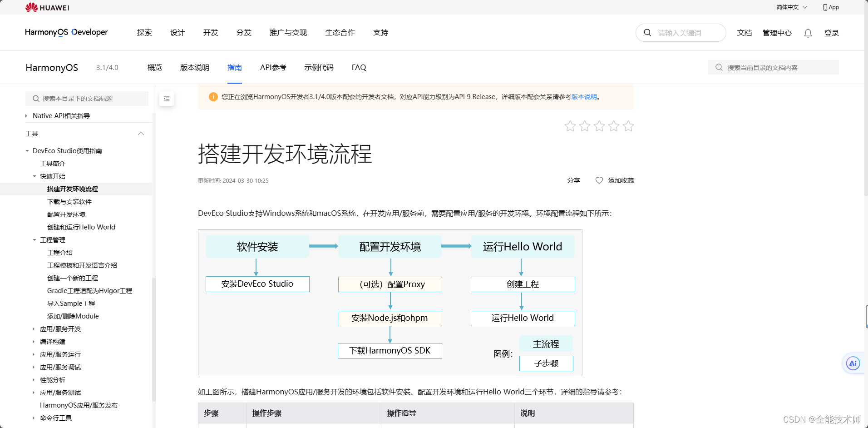The height and width of the screenshot is (428, 868).
Task: Rate the article with the second star
Action: (585, 126)
